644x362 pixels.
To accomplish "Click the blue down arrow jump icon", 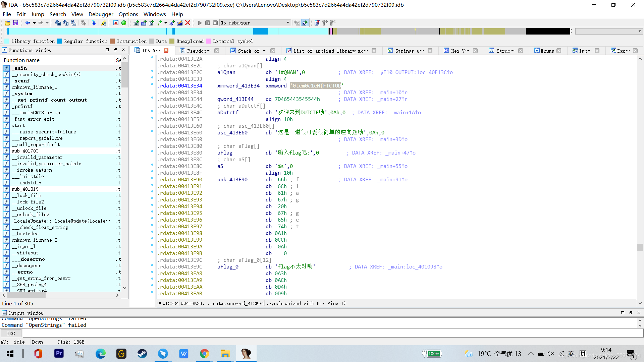I will tap(94, 23).
